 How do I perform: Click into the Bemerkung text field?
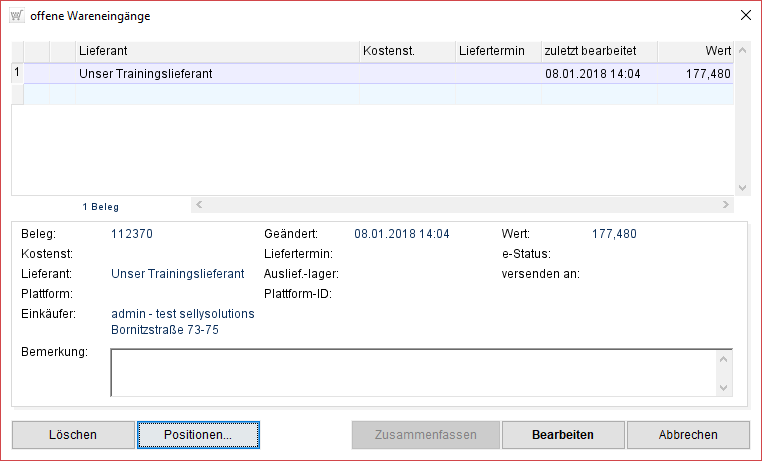point(414,372)
